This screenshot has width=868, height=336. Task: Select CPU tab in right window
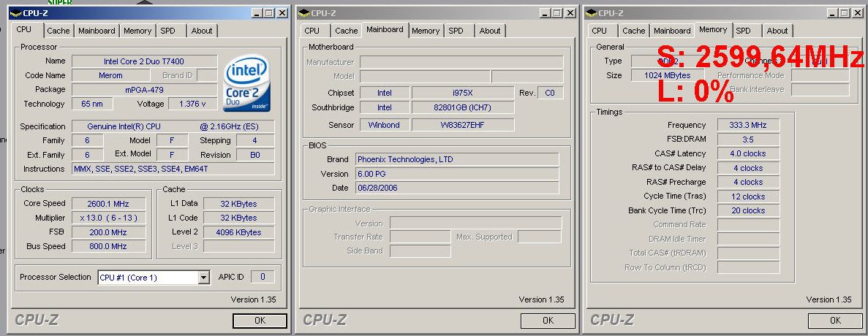pos(599,31)
